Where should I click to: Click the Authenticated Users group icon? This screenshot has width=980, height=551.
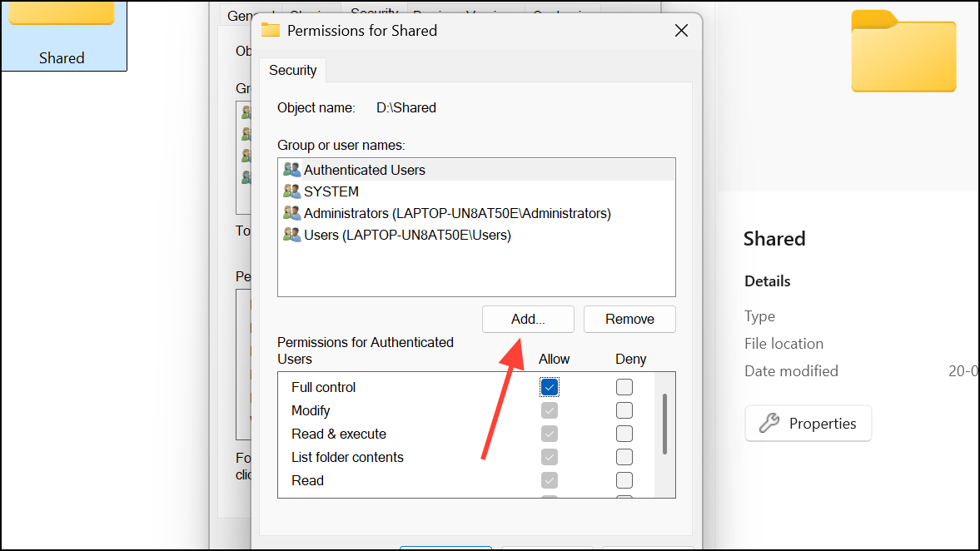(x=292, y=169)
